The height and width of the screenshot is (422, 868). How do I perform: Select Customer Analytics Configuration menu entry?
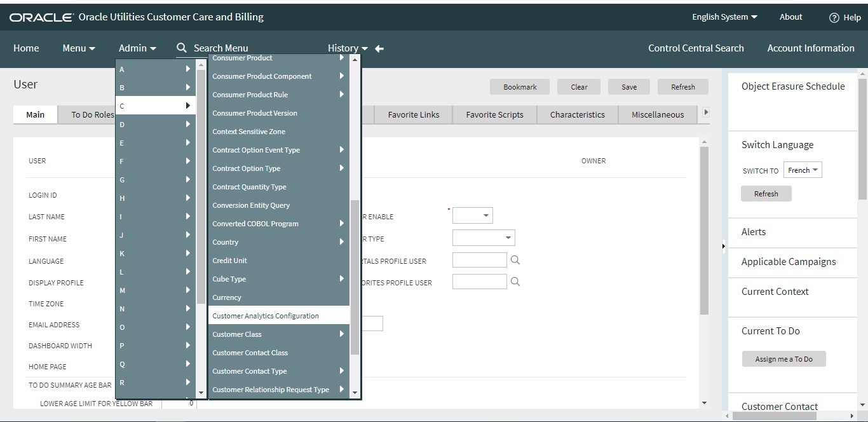(265, 315)
